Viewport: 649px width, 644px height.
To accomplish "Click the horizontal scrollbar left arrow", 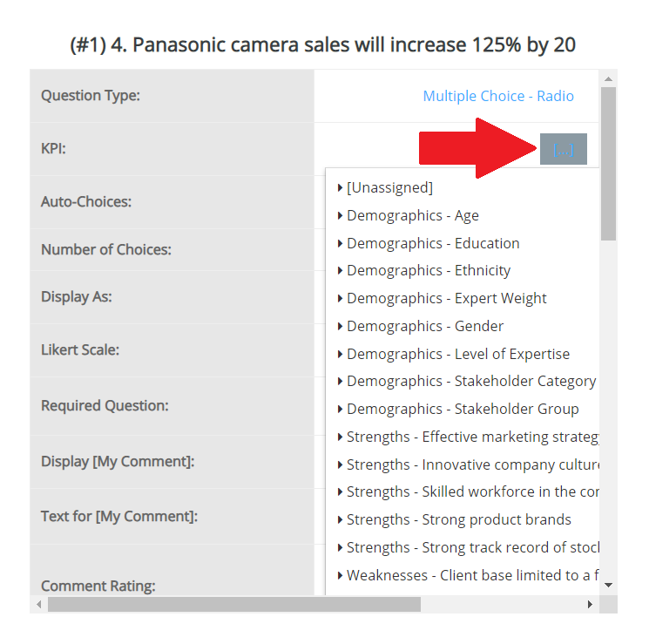I will (x=39, y=604).
